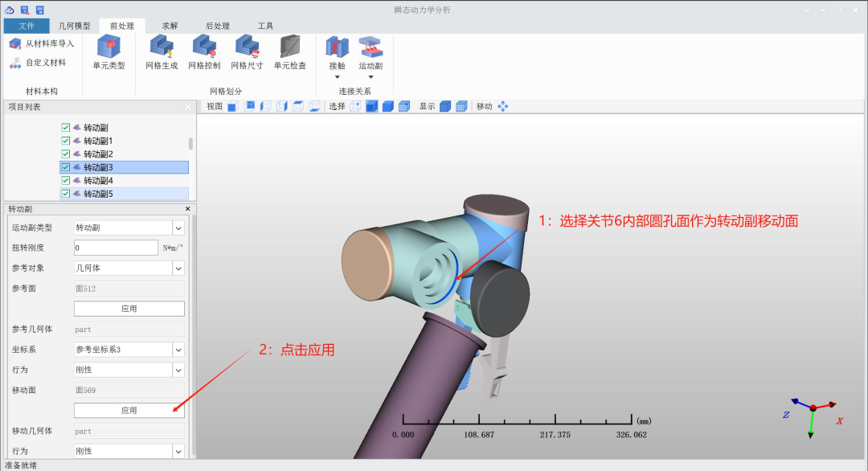Click the save disk icon in the title bar
Viewport: 868px width, 471px height.
40,10
